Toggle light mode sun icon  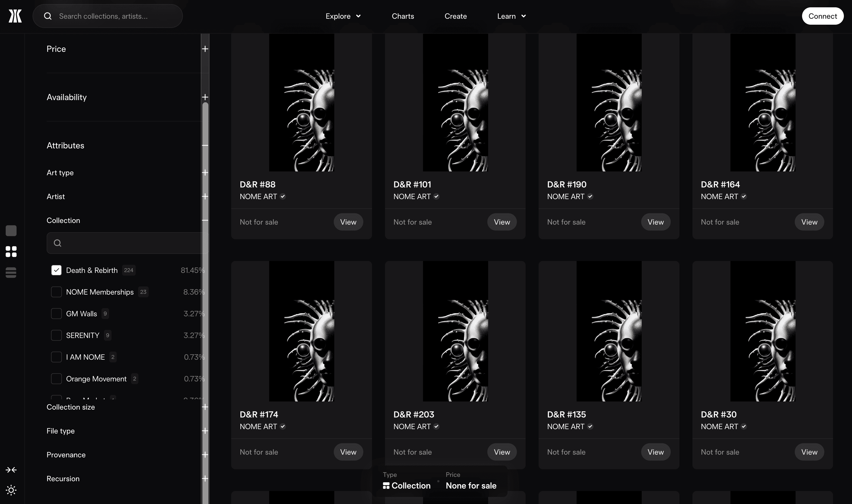[x=11, y=490]
